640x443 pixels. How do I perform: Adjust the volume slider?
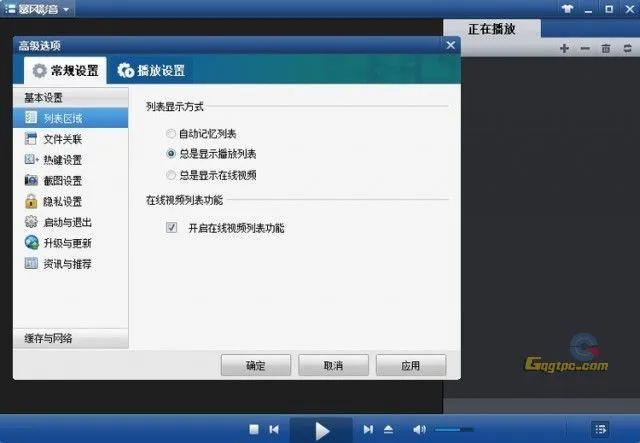(454, 429)
